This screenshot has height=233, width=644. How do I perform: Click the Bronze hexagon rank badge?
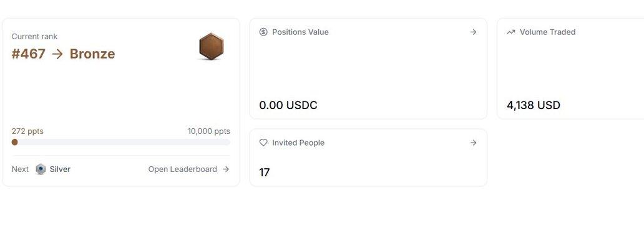(x=212, y=46)
